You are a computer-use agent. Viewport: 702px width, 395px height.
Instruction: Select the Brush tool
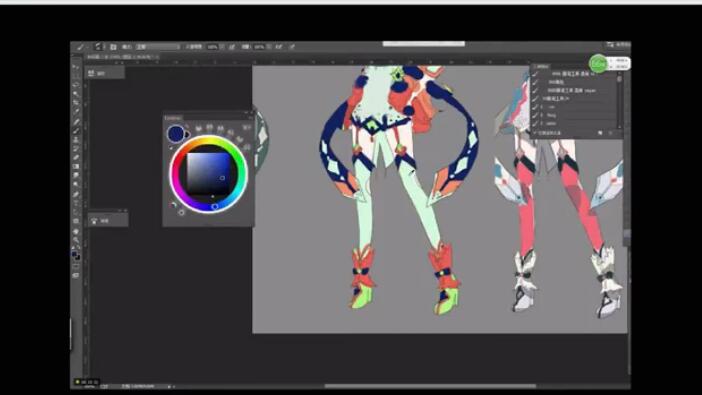click(76, 130)
